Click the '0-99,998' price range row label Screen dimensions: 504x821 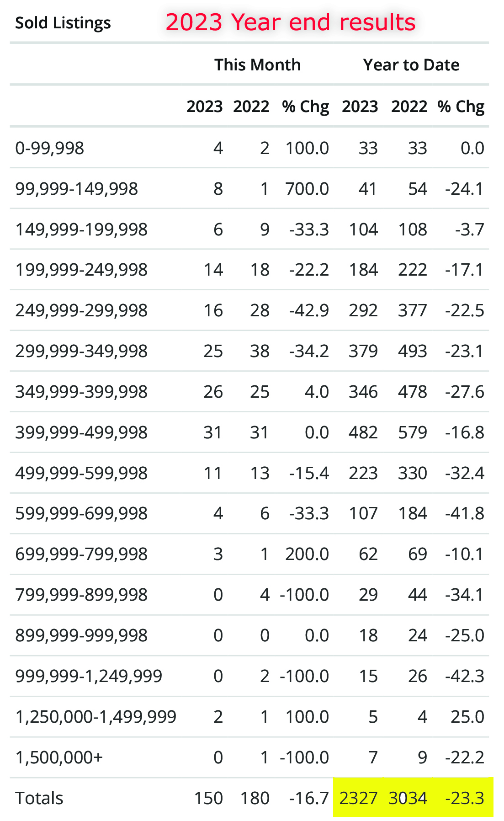click(50, 148)
